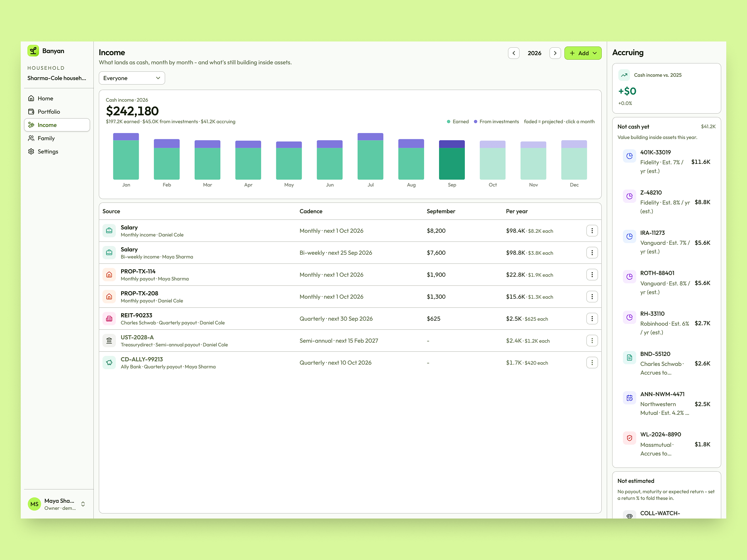Viewport: 747px width, 560px height.
Task: Click the January income bar
Action: click(126, 156)
